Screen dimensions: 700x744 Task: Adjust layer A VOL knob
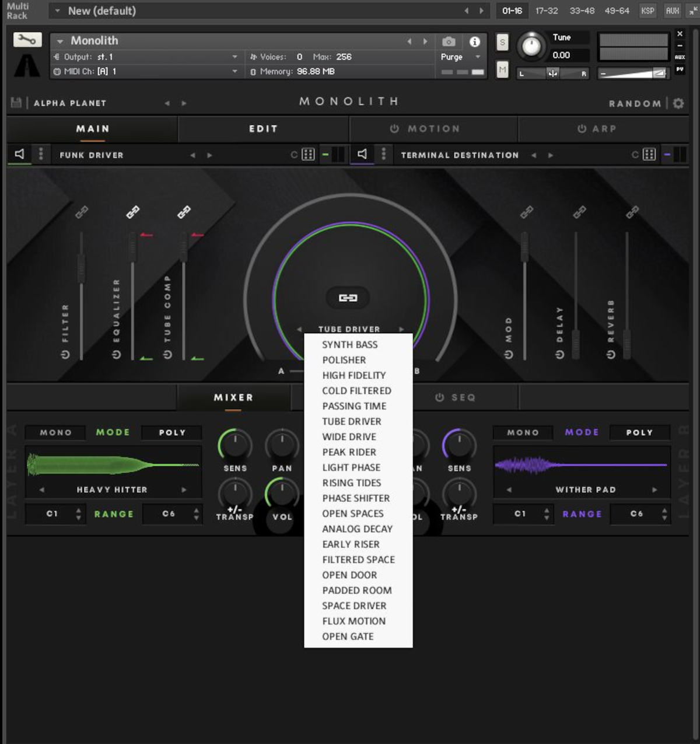(282, 494)
